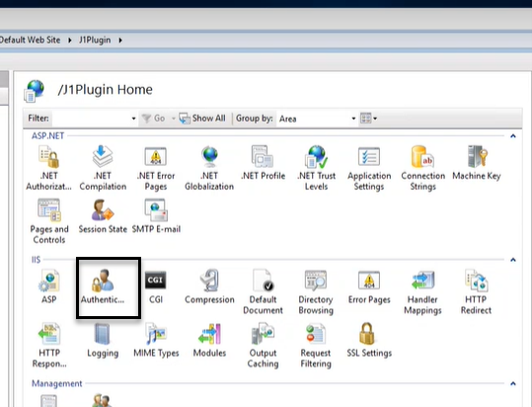The height and width of the screenshot is (407, 532).
Task: Open the view mode dropdown button
Action: [x=368, y=119]
